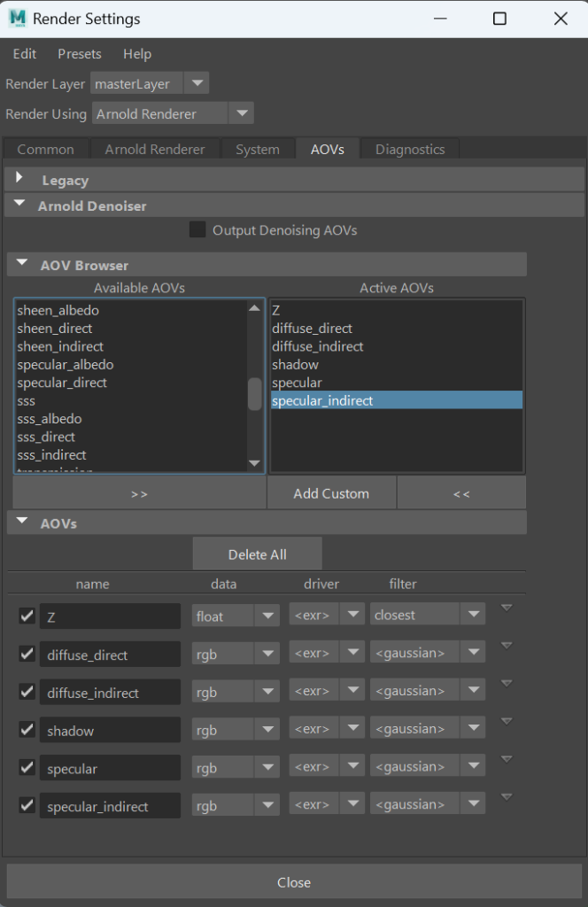This screenshot has height=907, width=588.
Task: Open options arrow for specular_indirect AOV row
Action: [x=507, y=797]
